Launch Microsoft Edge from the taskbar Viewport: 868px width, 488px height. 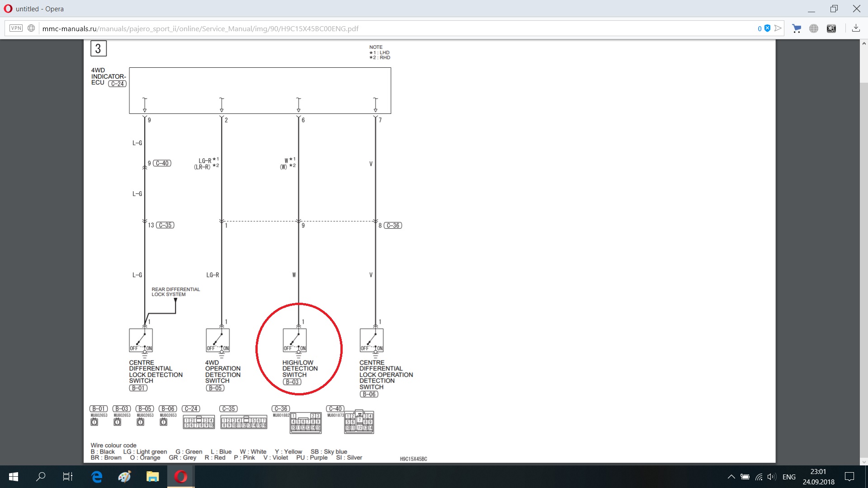[x=97, y=477]
